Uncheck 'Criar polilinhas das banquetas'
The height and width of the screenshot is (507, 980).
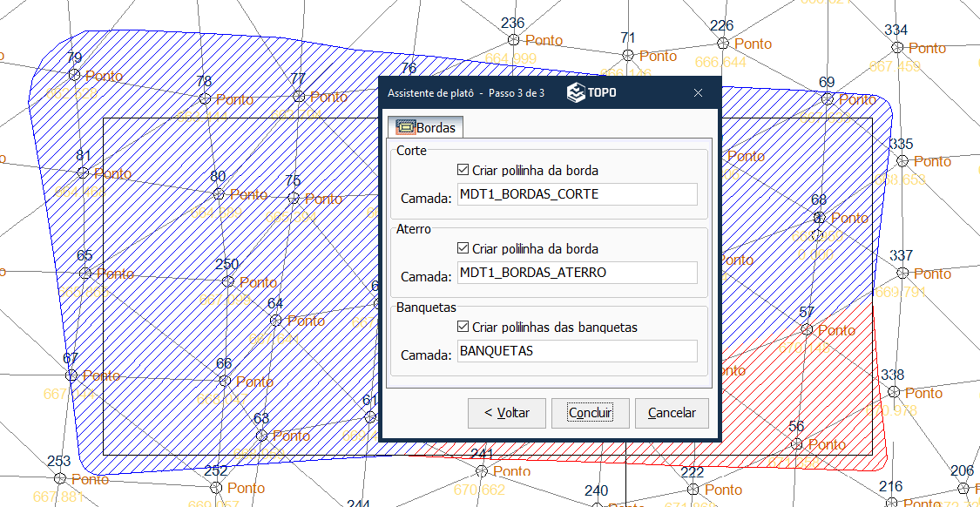coord(463,328)
